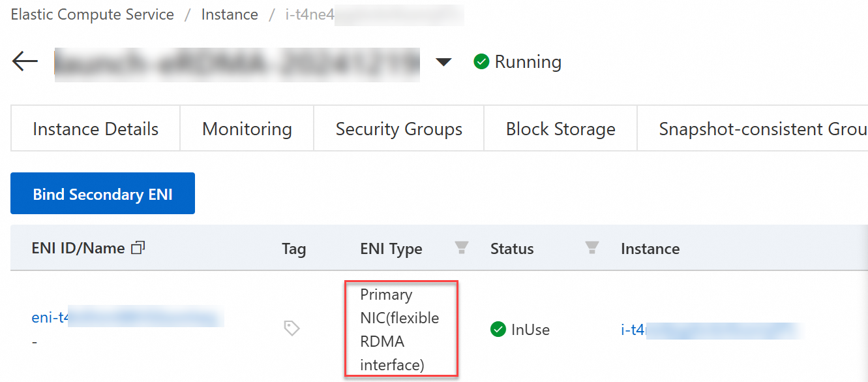868x382 pixels.
Task: Go to Instance breadcrumb link
Action: pos(230,14)
